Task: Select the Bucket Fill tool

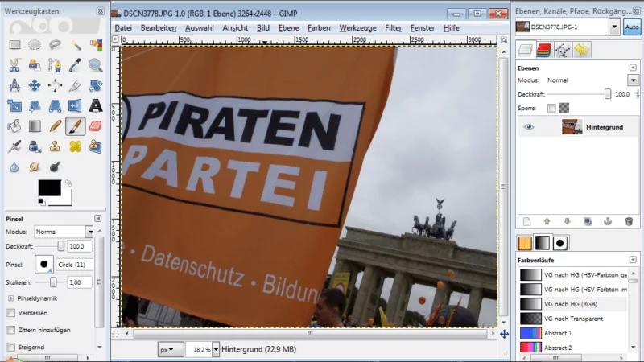Action: pyautogui.click(x=14, y=126)
